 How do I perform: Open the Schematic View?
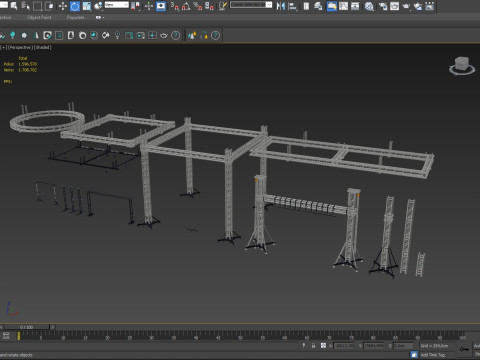pos(355,6)
